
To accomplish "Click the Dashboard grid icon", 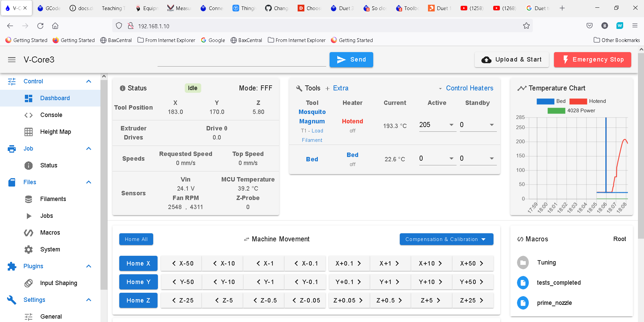I will [29, 98].
